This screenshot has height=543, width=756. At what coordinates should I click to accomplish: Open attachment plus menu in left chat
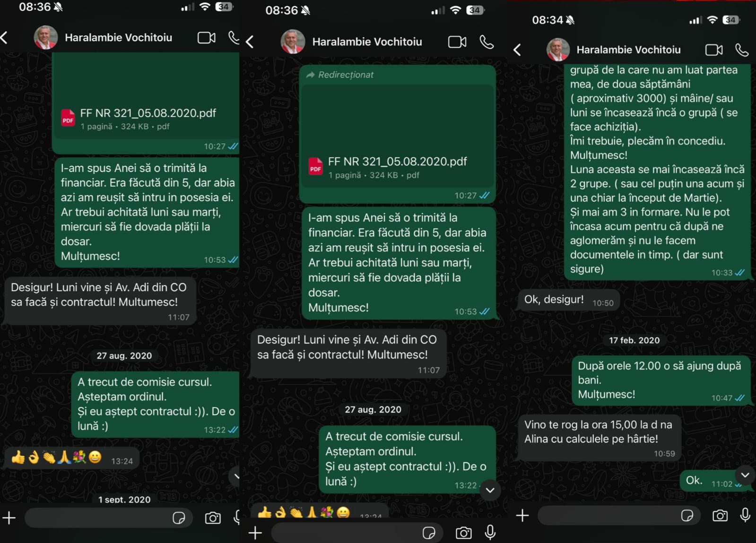pyautogui.click(x=9, y=518)
